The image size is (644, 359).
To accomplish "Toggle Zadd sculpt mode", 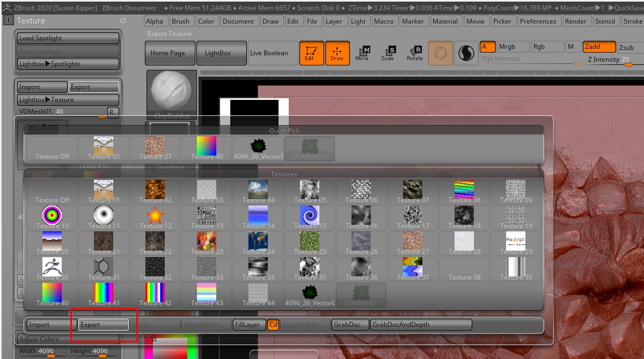I will [x=599, y=47].
